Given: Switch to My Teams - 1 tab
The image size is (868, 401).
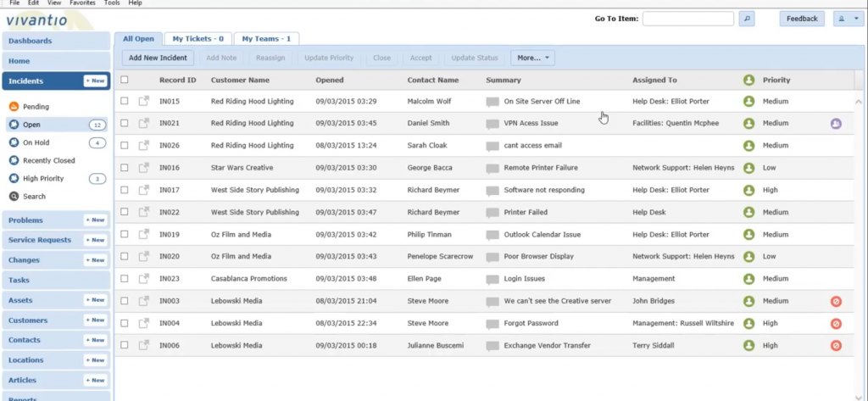Looking at the screenshot, I should 266,39.
